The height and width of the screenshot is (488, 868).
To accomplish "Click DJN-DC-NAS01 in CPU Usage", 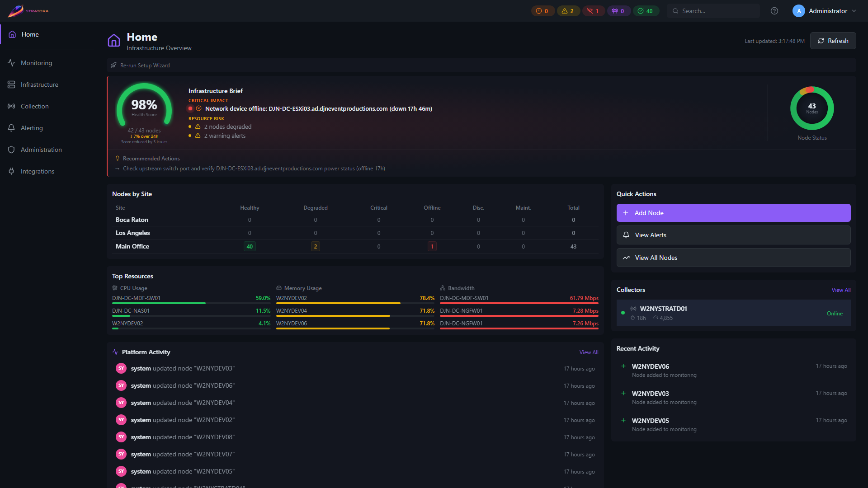I will click(131, 311).
